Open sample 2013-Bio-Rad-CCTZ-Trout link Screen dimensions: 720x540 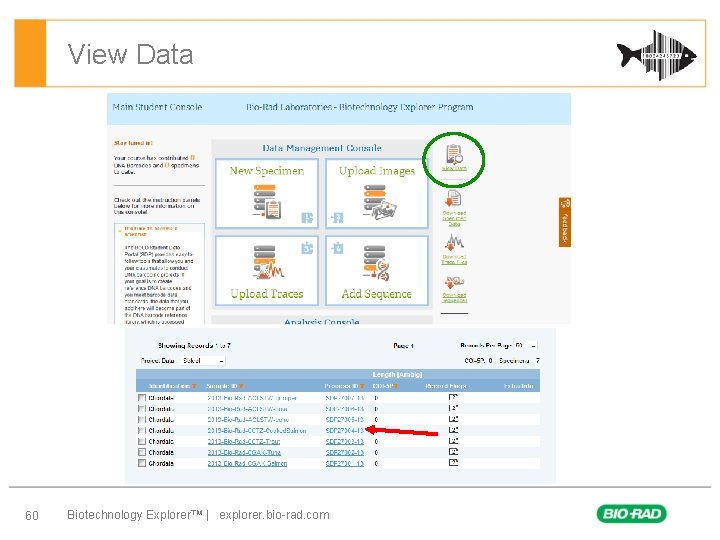click(x=244, y=441)
